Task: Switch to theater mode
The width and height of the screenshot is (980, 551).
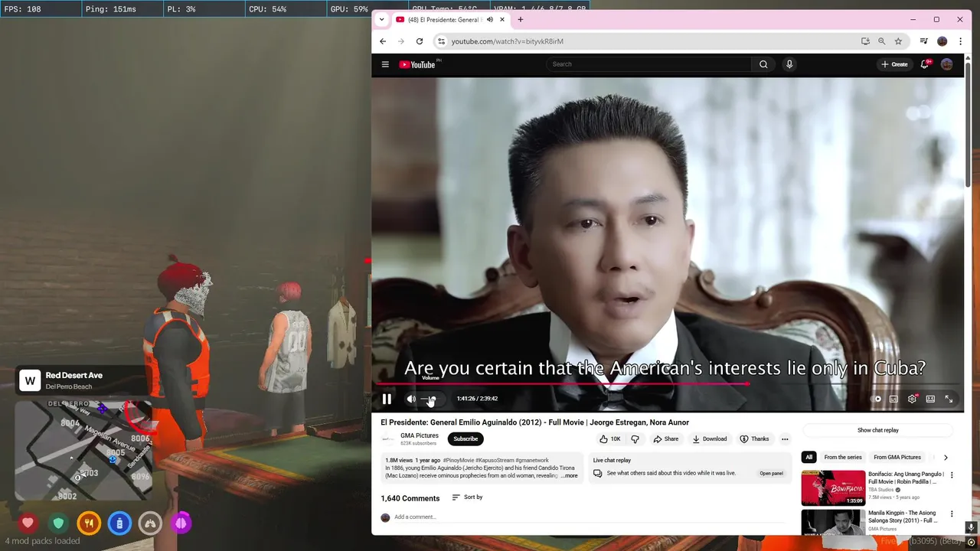Action: [930, 399]
